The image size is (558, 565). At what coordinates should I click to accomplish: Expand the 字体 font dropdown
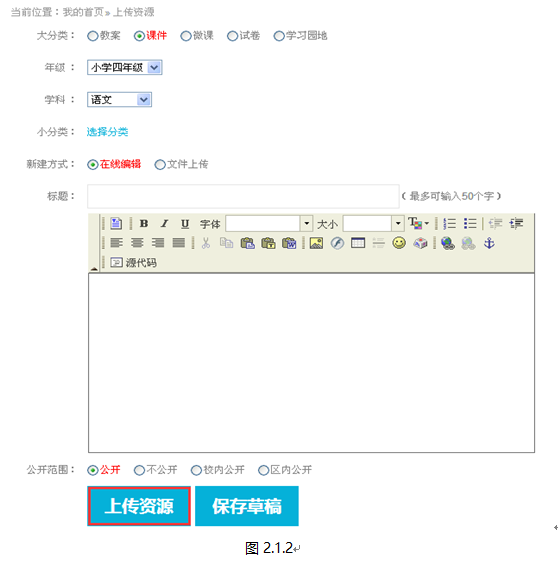click(x=306, y=224)
